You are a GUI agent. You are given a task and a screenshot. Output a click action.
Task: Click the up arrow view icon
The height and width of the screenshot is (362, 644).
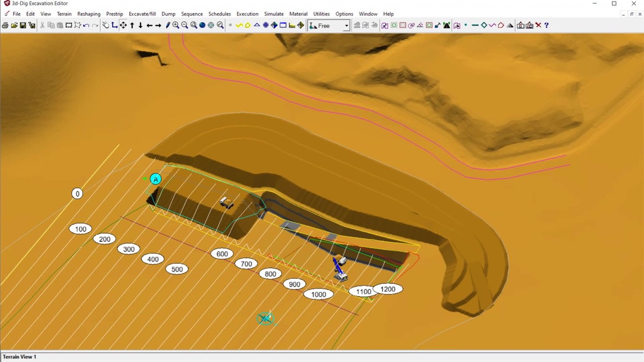(132, 25)
